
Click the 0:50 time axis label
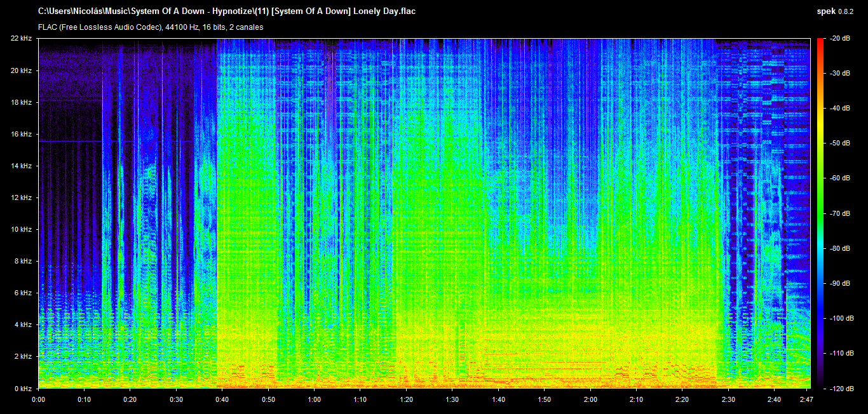coord(268,399)
